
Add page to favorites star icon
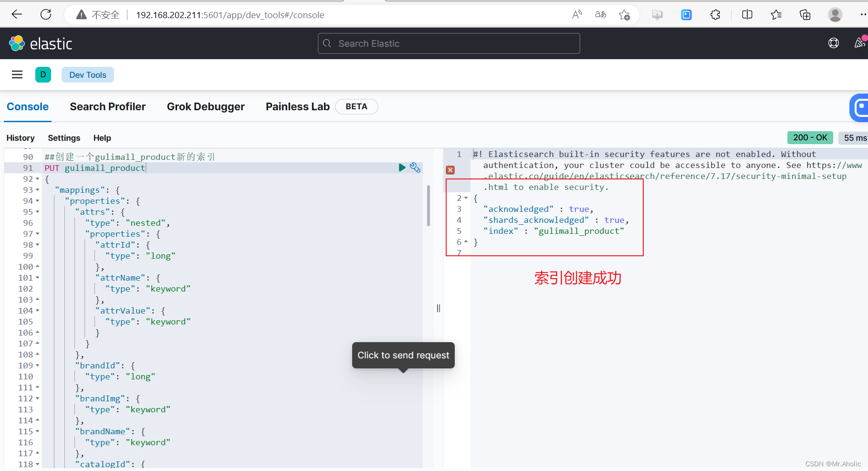pos(624,15)
